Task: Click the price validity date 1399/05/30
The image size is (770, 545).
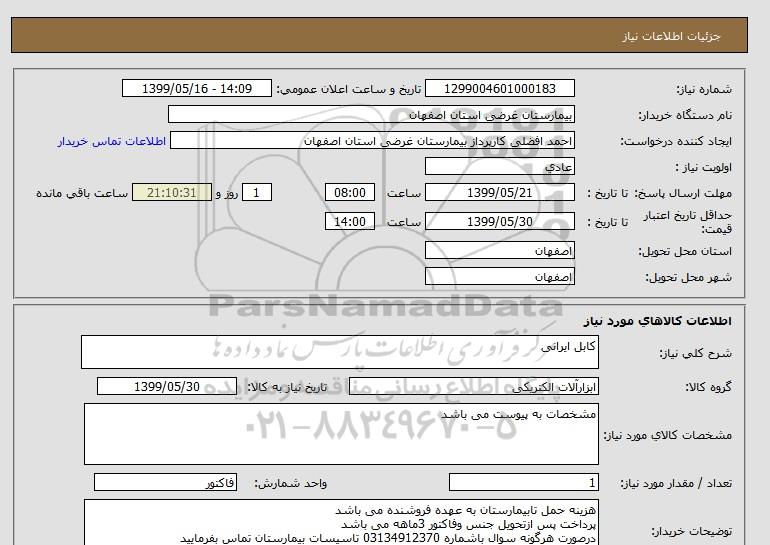Action: [499, 221]
